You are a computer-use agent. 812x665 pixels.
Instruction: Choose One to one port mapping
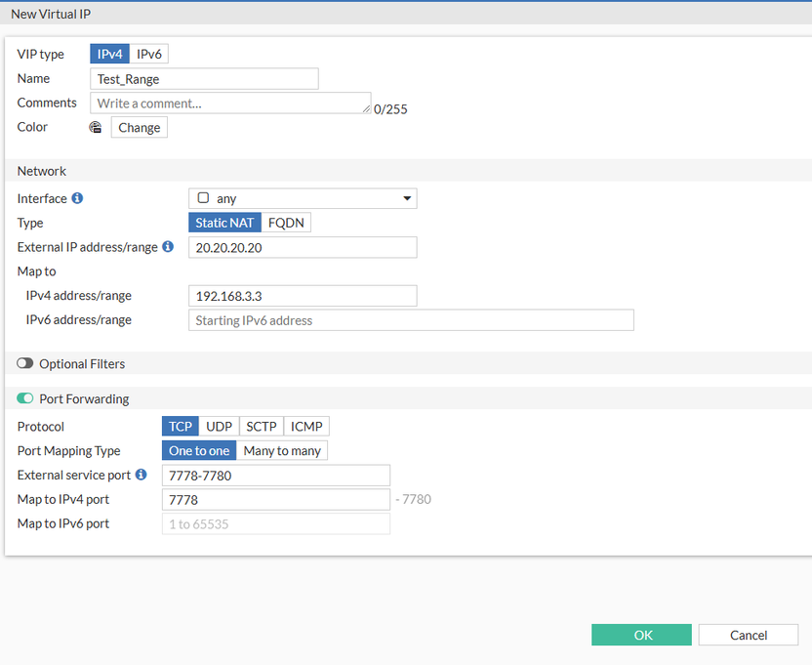coord(199,450)
